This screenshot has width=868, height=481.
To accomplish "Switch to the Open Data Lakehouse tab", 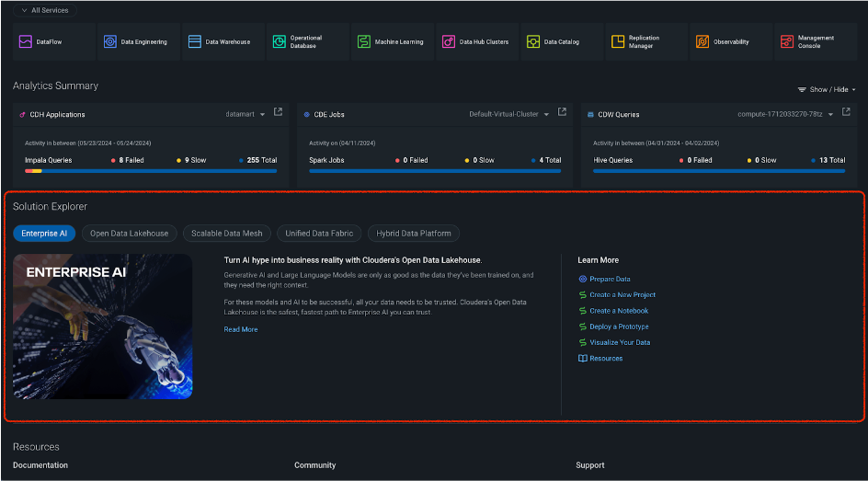I will coord(129,234).
